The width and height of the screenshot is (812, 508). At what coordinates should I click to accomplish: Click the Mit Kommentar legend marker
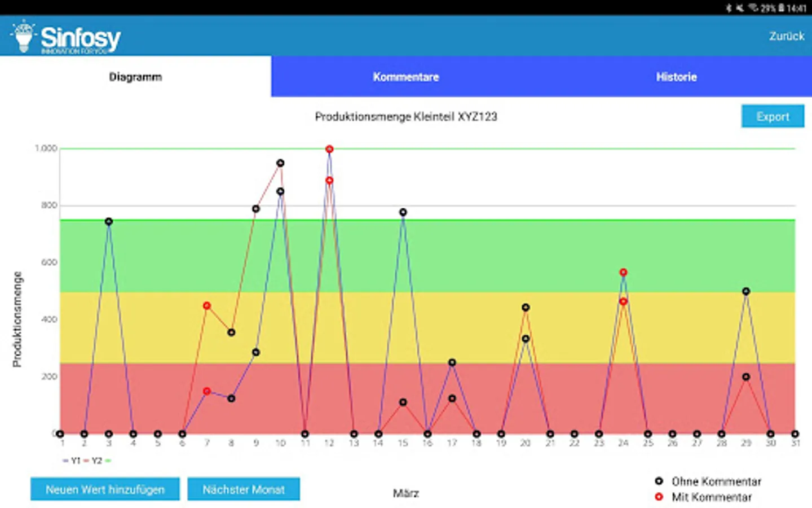659,497
